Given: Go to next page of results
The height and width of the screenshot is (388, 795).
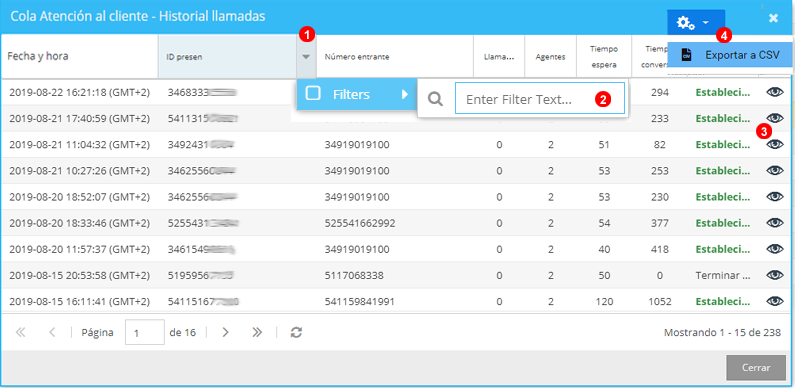Looking at the screenshot, I should pyautogui.click(x=226, y=332).
